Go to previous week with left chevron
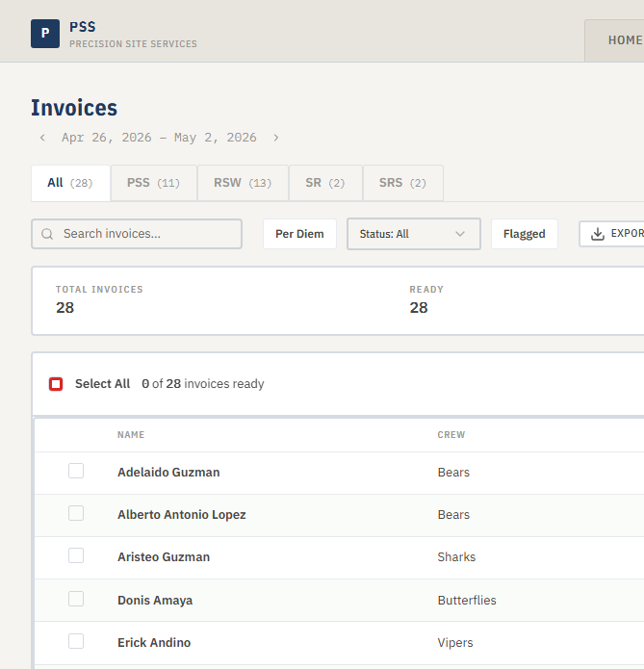 (42, 138)
